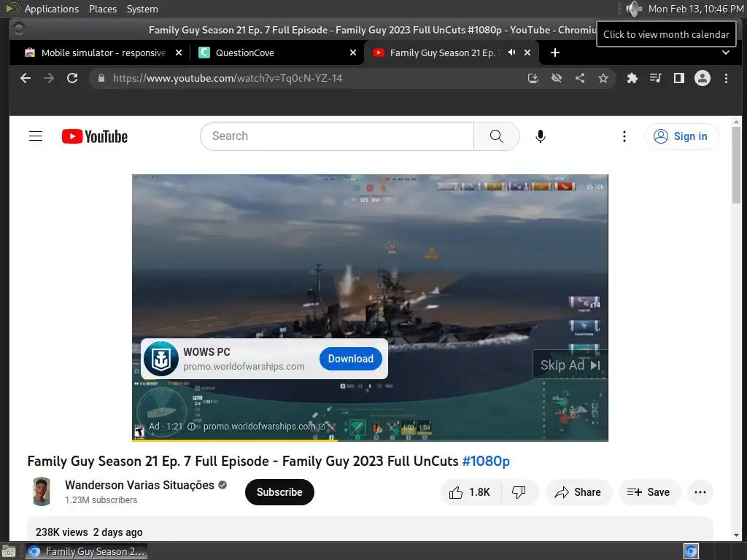Reload the page

coord(72,78)
